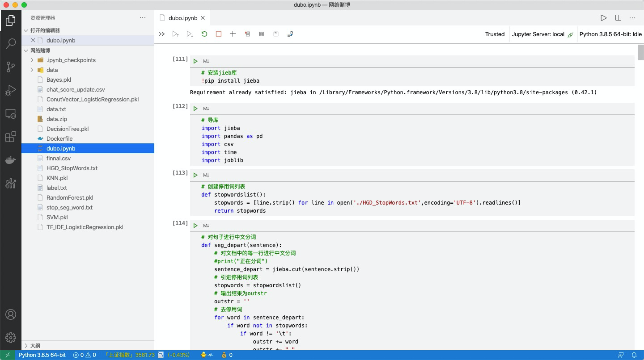Open the Search view in activity bar

point(11,44)
